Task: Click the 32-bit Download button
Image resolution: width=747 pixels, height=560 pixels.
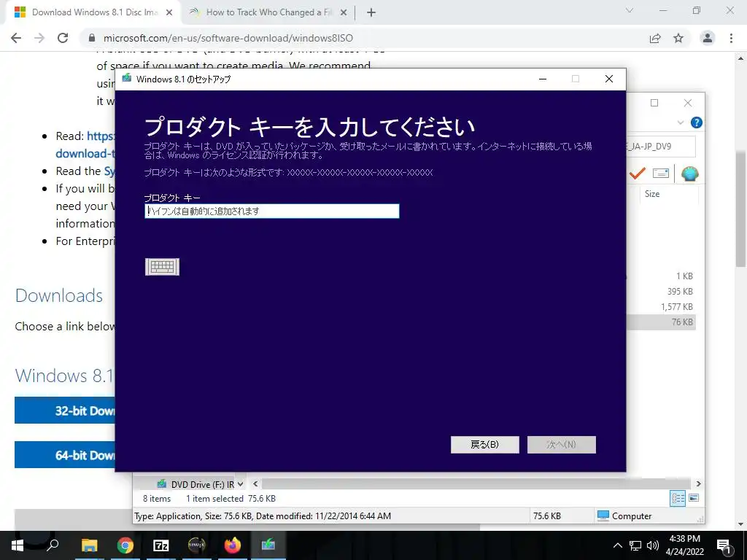Action: click(65, 411)
